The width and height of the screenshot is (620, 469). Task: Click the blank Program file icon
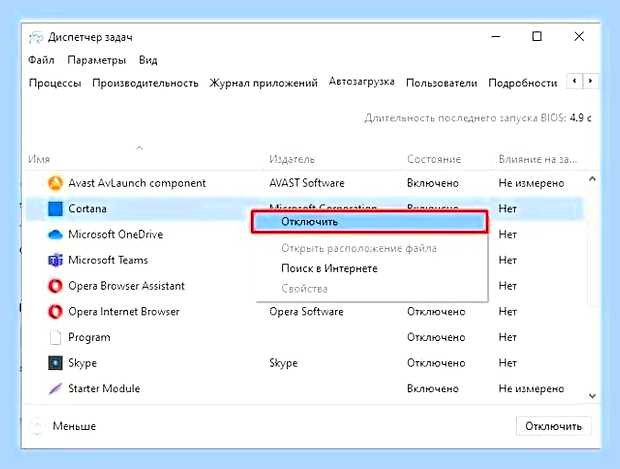coord(55,337)
